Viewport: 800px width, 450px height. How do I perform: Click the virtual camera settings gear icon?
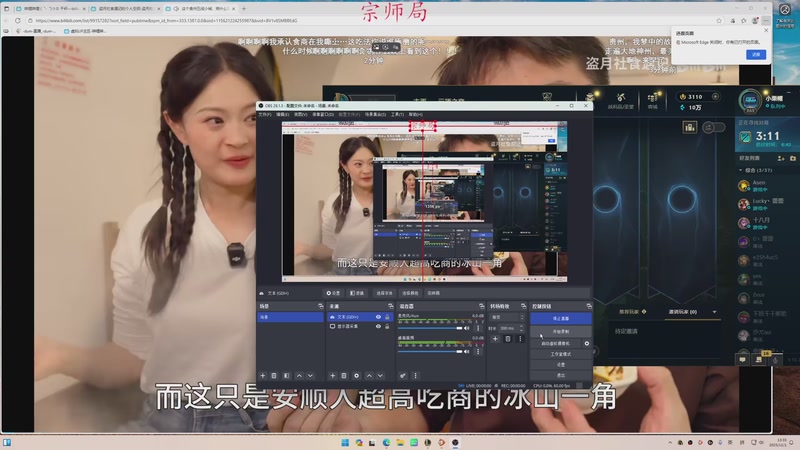(587, 343)
